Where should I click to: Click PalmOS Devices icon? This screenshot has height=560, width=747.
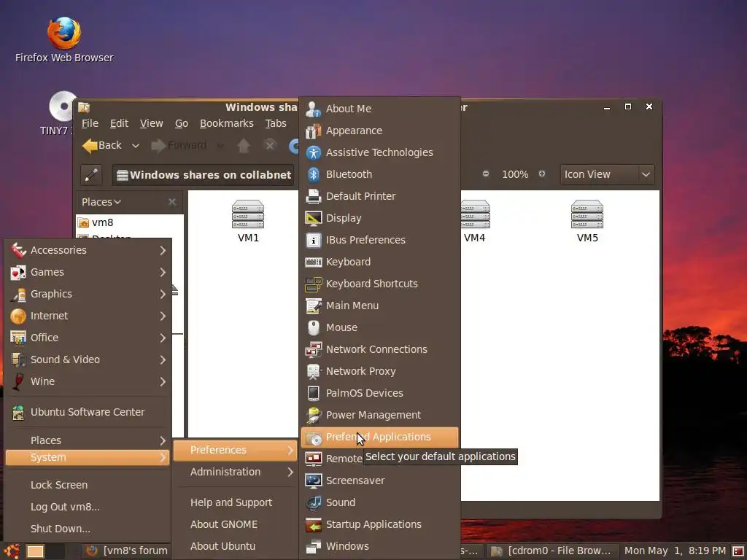313,393
